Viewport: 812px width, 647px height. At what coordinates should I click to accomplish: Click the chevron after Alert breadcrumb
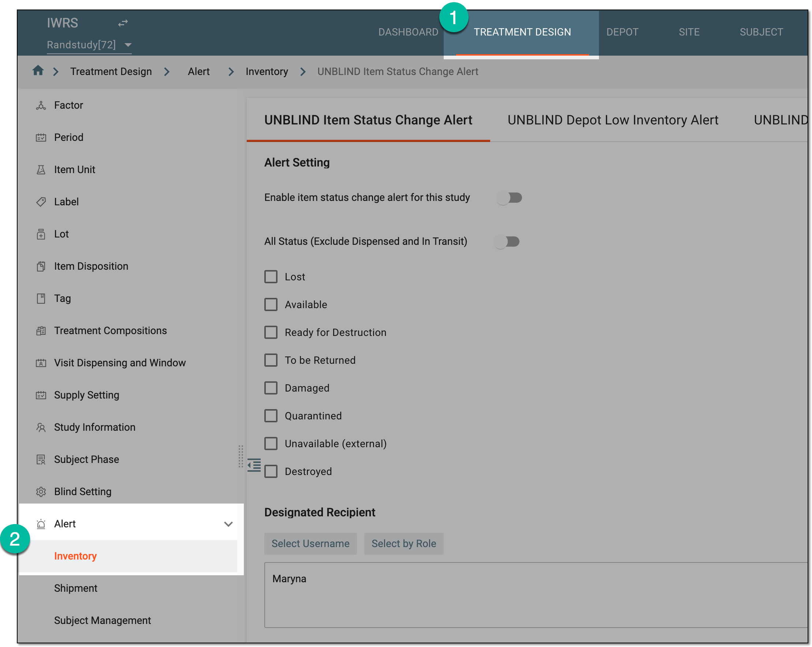[231, 71]
